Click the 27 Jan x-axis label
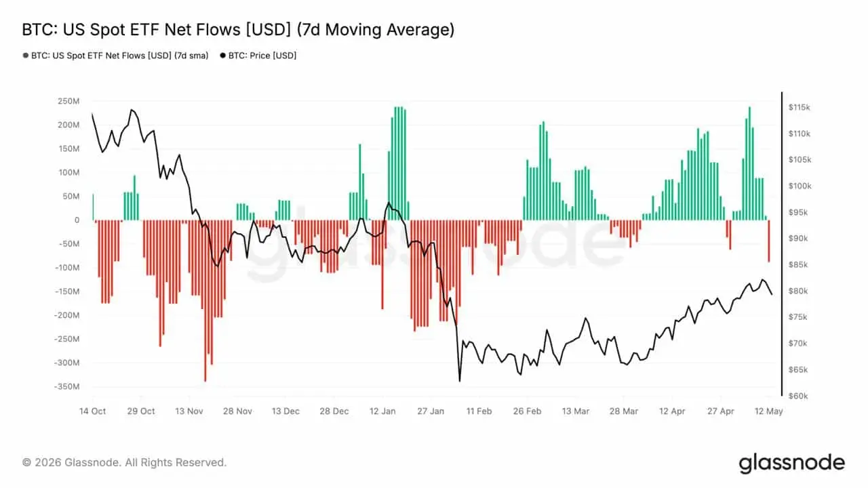 click(430, 411)
